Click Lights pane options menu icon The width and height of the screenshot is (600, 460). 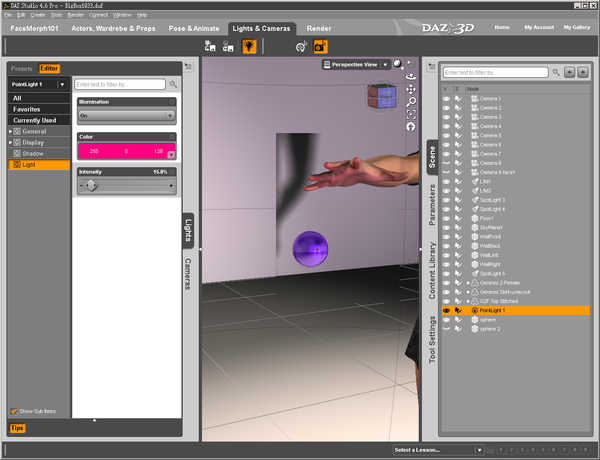(188, 66)
